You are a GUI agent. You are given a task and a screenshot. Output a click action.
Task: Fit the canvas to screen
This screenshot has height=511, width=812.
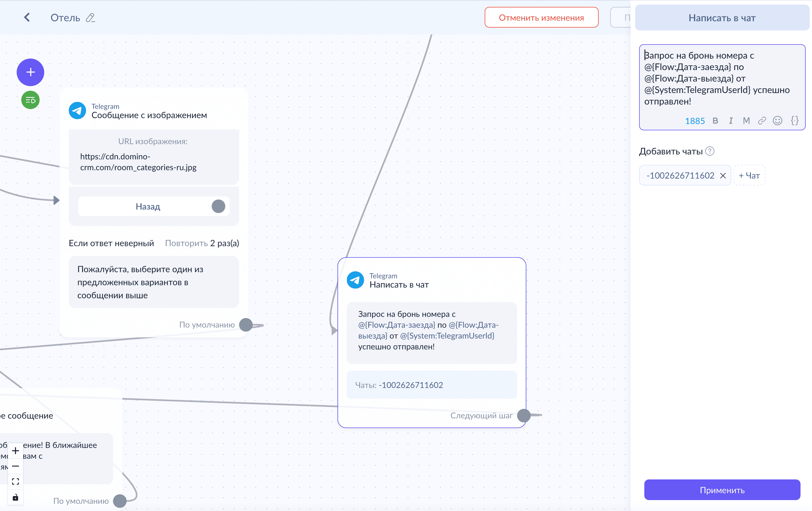point(16,482)
